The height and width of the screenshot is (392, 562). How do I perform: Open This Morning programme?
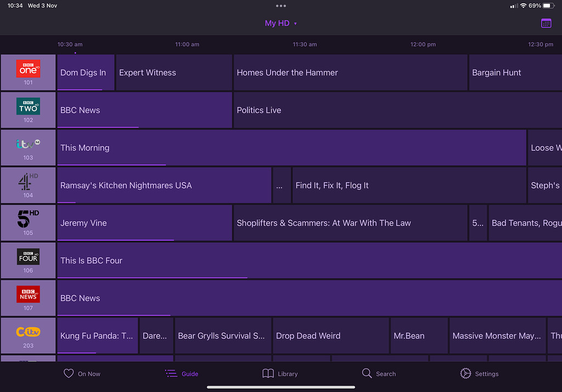(x=292, y=147)
